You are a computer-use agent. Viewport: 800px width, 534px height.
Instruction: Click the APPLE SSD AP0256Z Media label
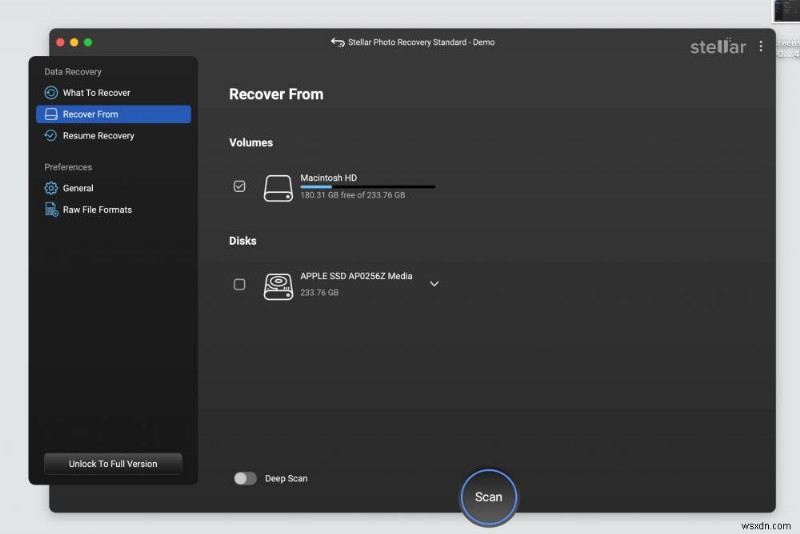(356, 276)
